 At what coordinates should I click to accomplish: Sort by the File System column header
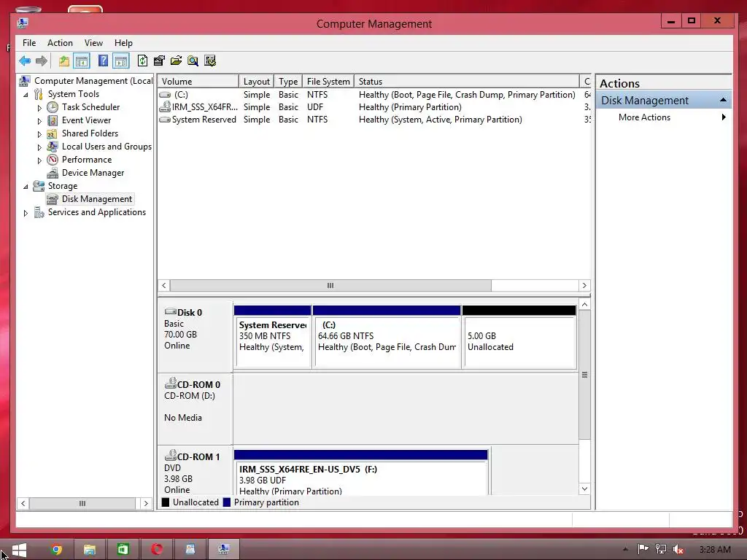tap(328, 82)
